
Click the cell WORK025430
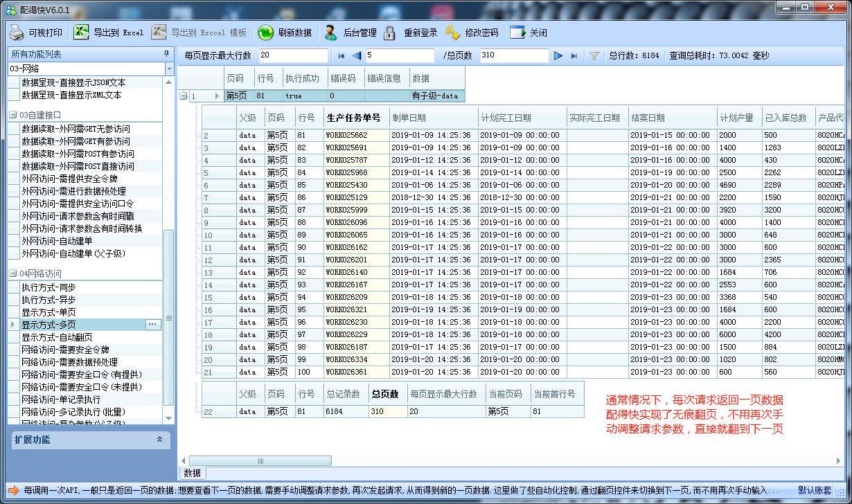click(355, 185)
